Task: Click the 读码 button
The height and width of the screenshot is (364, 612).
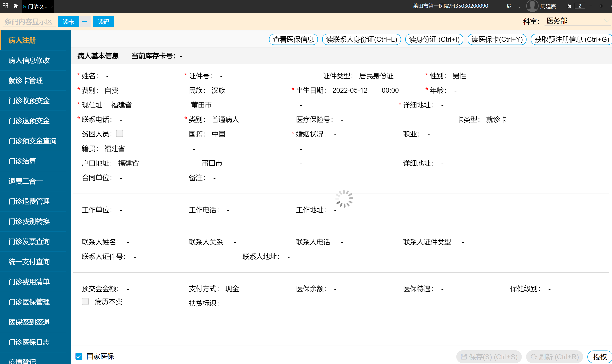Action: click(x=103, y=22)
